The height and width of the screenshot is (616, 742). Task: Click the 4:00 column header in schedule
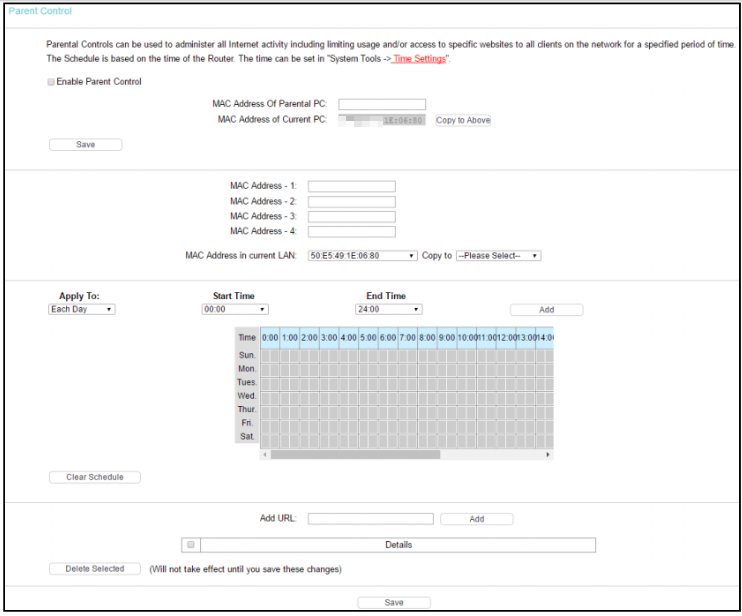[x=349, y=338]
